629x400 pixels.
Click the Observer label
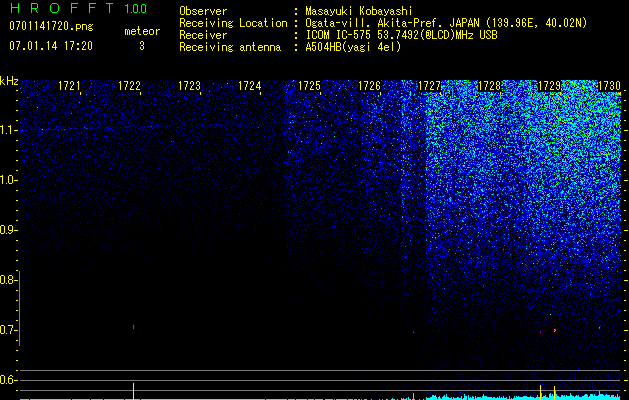(x=203, y=11)
